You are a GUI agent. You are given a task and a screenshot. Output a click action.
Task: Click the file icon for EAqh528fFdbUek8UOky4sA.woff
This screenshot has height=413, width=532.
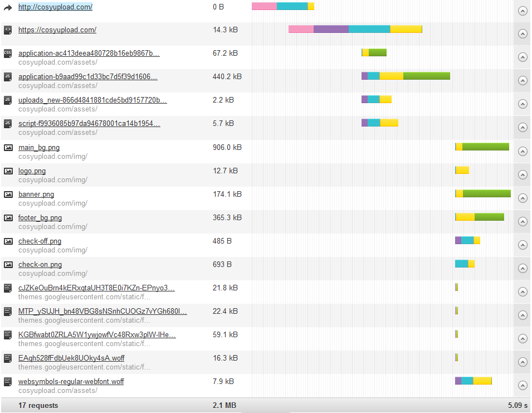(8, 358)
